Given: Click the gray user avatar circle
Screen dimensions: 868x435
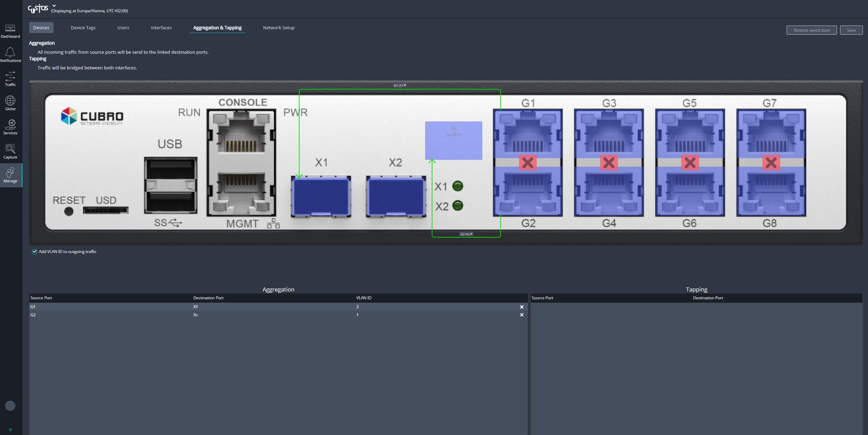Looking at the screenshot, I should pyautogui.click(x=10, y=405).
